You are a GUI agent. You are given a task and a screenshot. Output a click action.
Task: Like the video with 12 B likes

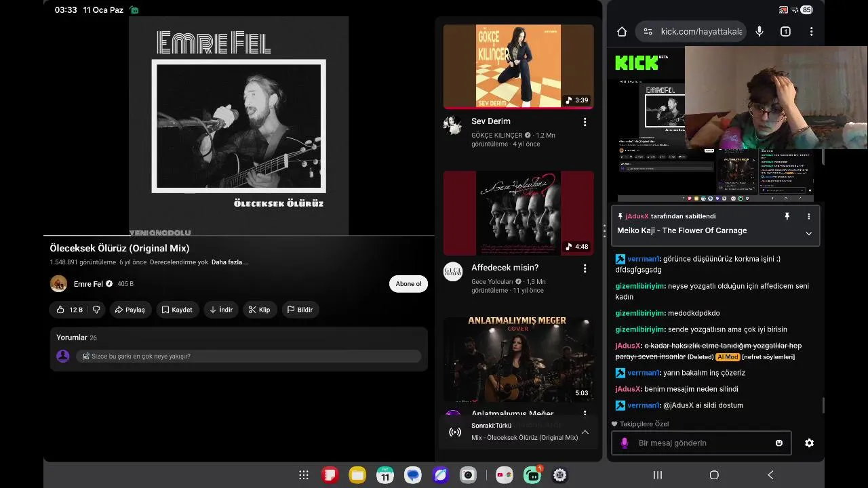[x=68, y=310]
